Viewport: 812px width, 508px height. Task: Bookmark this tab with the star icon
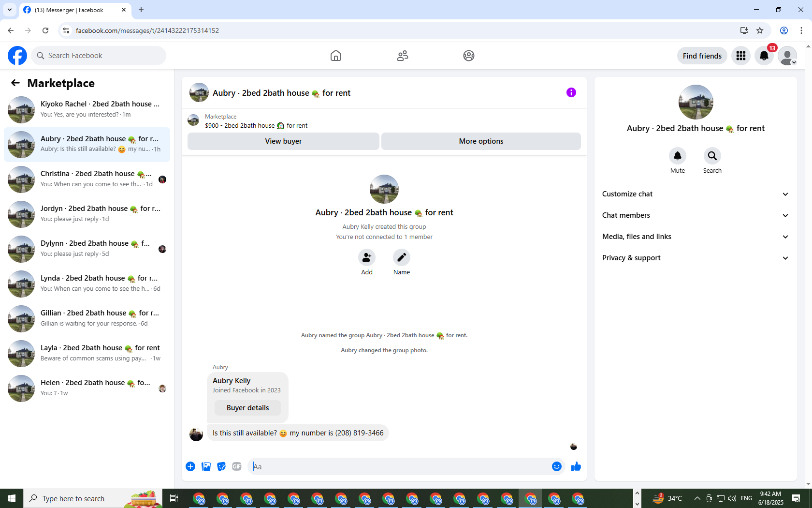pos(760,30)
